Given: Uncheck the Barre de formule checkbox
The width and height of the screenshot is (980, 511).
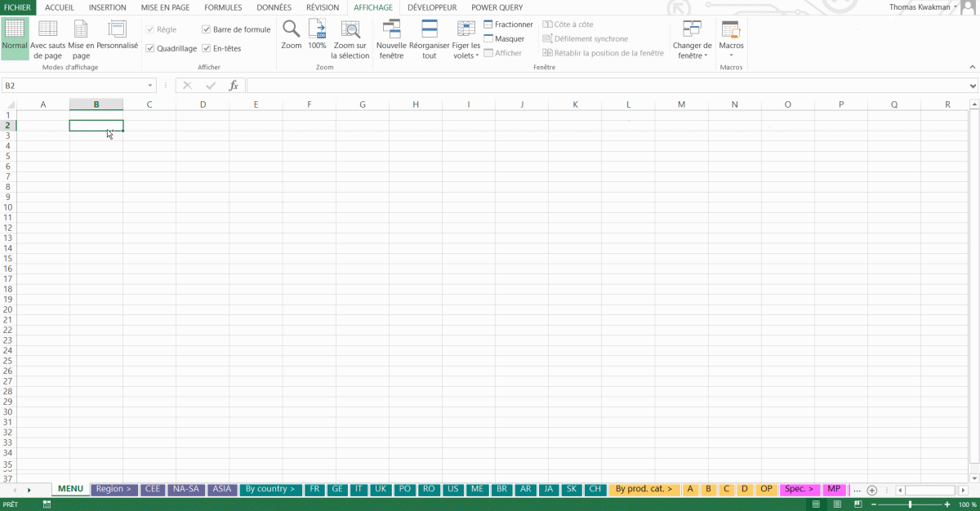Looking at the screenshot, I should pos(207,29).
